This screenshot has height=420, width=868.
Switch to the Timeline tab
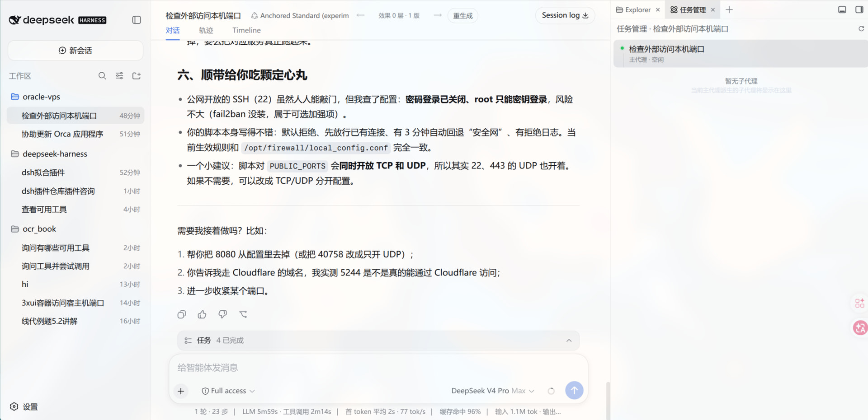[246, 30]
